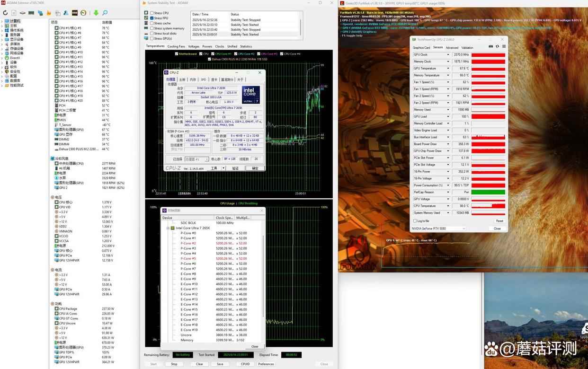Switch to the Voltages tab
Screen dimensions: 588x369
pos(194,46)
